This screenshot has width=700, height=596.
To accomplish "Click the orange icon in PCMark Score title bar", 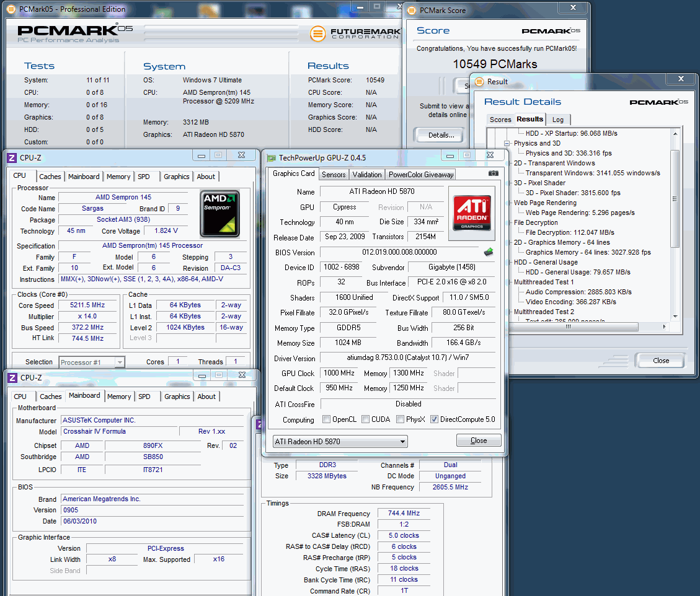I will point(412,11).
